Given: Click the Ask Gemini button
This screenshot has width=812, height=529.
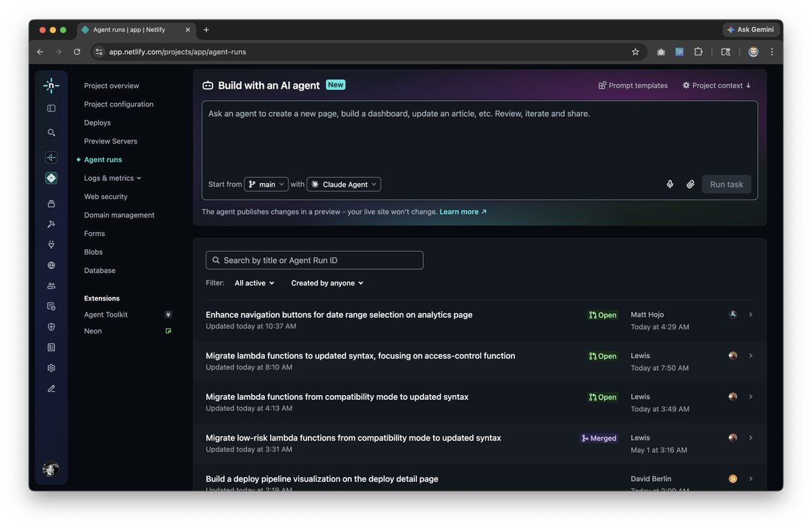Looking at the screenshot, I should click(750, 30).
